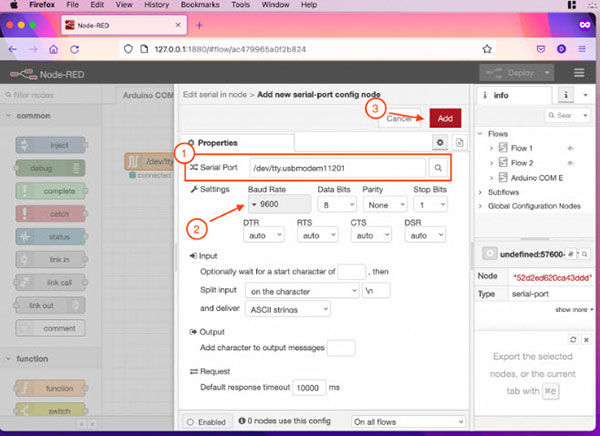This screenshot has width=600, height=436.
Task: Toggle Flow 2 visibility eye icon
Action: pyautogui.click(x=570, y=162)
